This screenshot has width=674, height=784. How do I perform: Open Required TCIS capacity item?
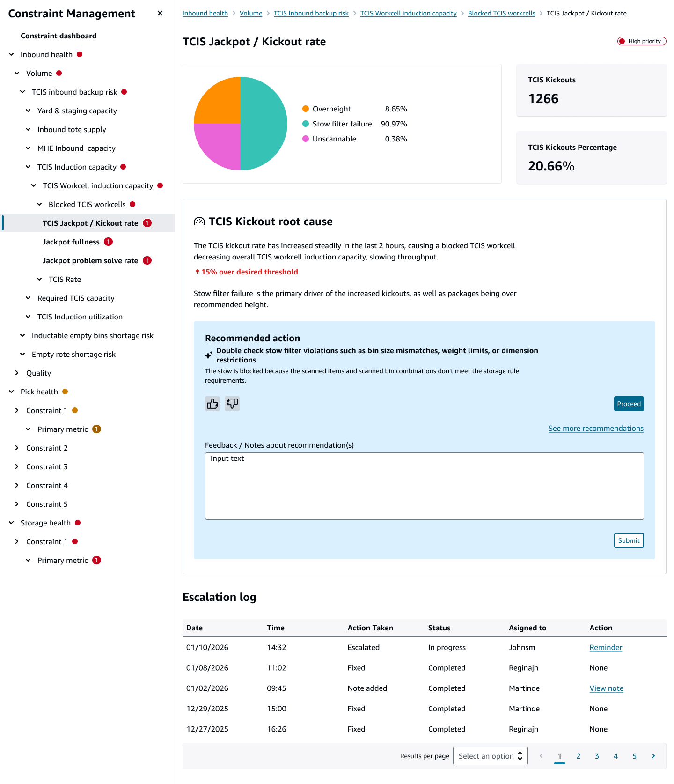pyautogui.click(x=76, y=298)
